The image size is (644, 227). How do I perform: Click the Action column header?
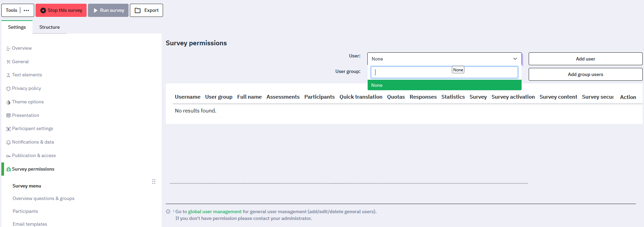[628, 97]
